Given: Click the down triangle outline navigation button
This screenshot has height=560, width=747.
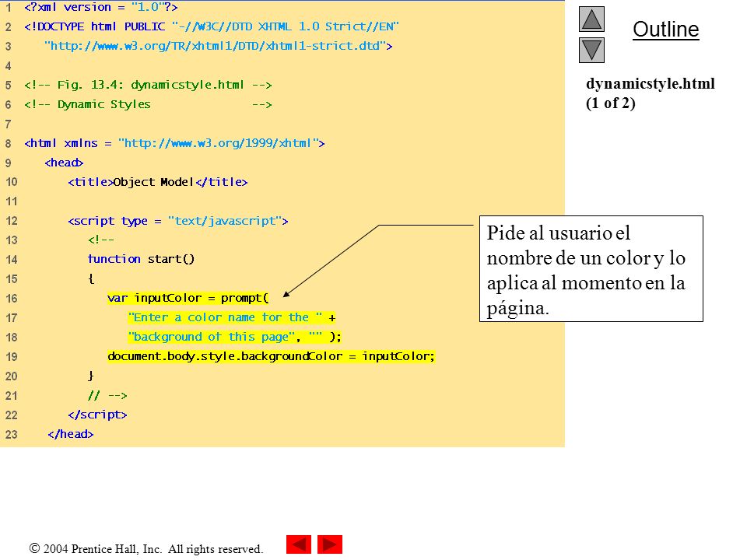Looking at the screenshot, I should pyautogui.click(x=591, y=50).
